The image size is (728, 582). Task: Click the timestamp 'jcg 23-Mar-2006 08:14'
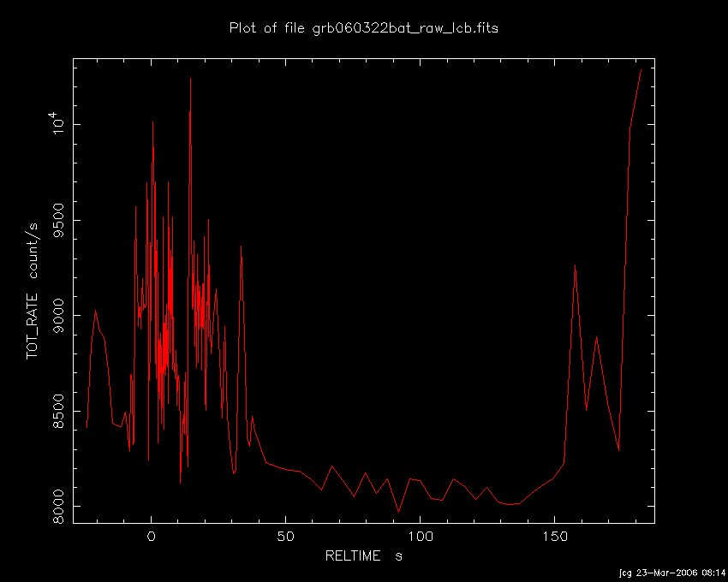click(671, 573)
